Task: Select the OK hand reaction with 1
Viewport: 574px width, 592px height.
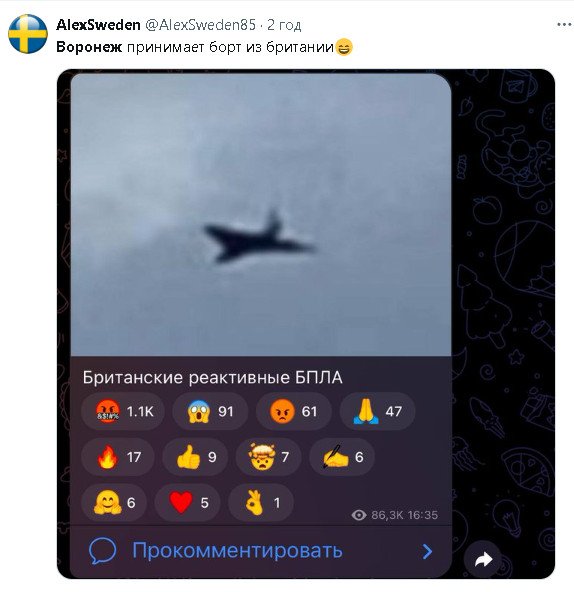Action: point(261,503)
